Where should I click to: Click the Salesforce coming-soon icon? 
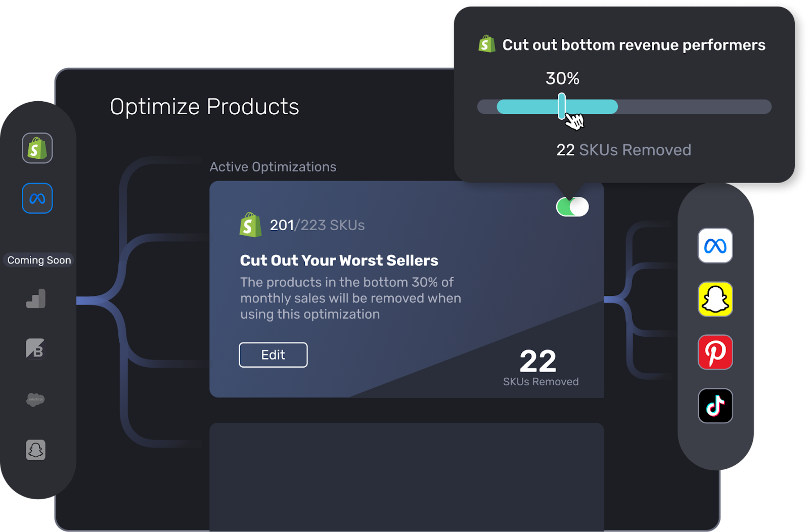click(35, 400)
